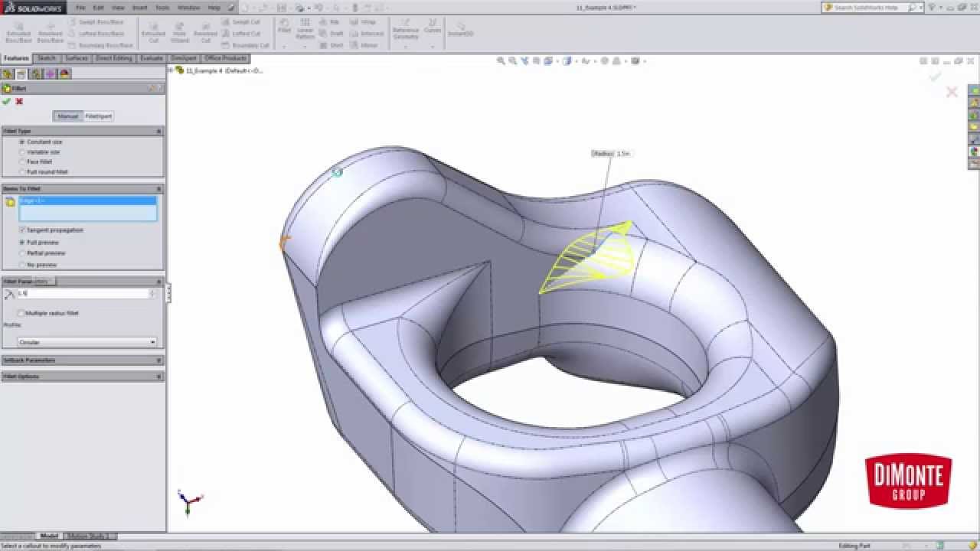Click the Previous View icon
Viewport: 980px width, 551px height.
point(525,60)
